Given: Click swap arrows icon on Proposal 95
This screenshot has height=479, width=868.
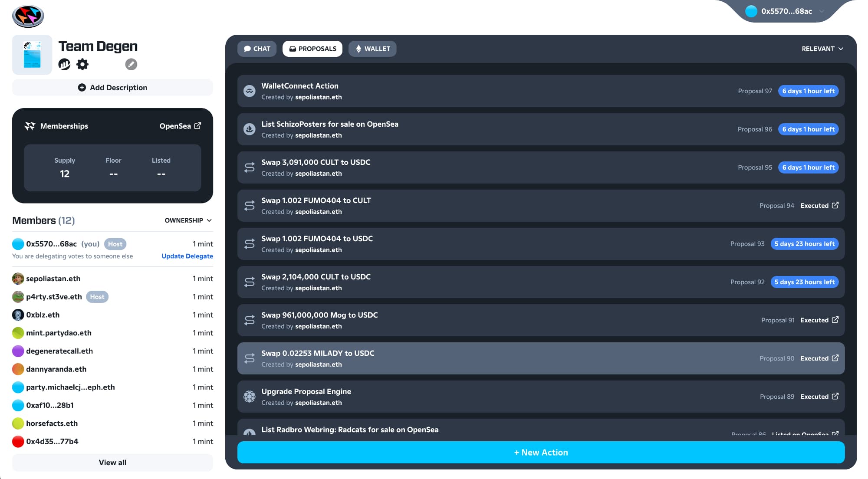Looking at the screenshot, I should coord(250,167).
